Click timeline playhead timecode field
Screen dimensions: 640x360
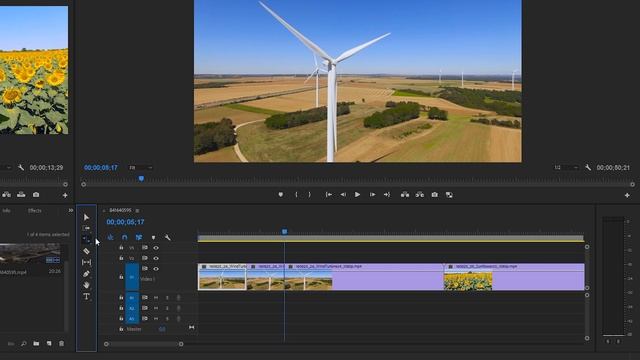coord(125,222)
